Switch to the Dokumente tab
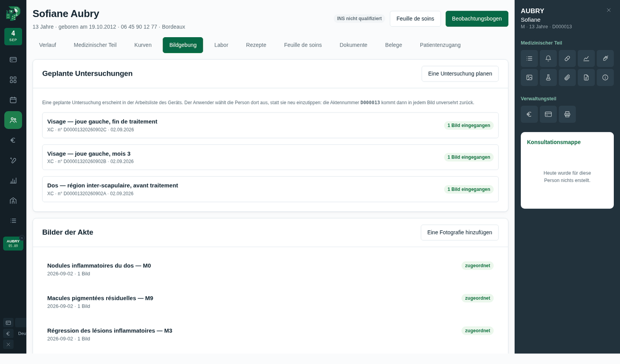Screen dimensions: 620x364 coord(353,45)
